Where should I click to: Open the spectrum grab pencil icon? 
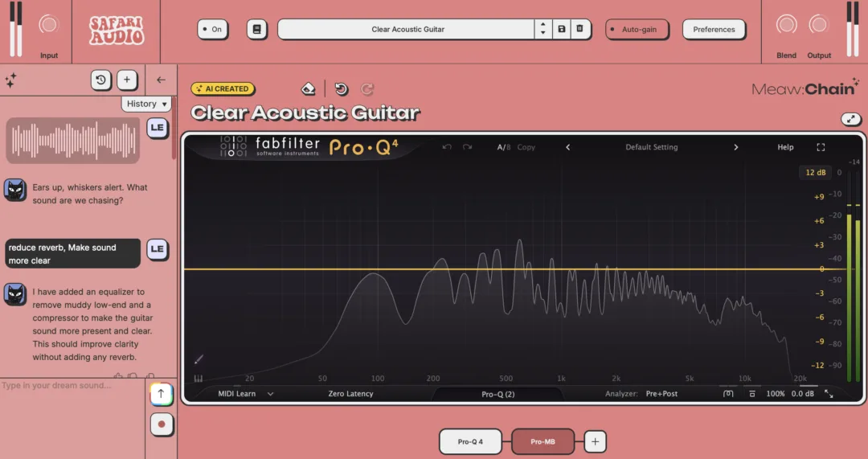click(199, 360)
